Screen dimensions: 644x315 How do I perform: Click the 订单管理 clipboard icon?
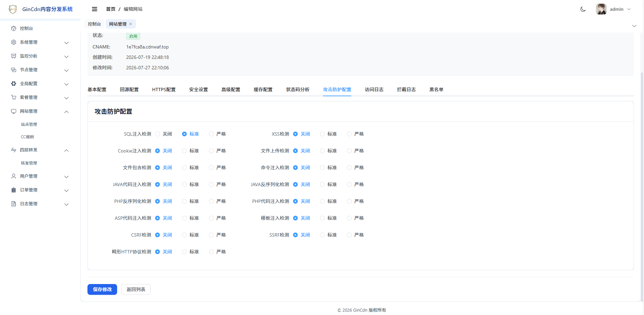point(13,190)
